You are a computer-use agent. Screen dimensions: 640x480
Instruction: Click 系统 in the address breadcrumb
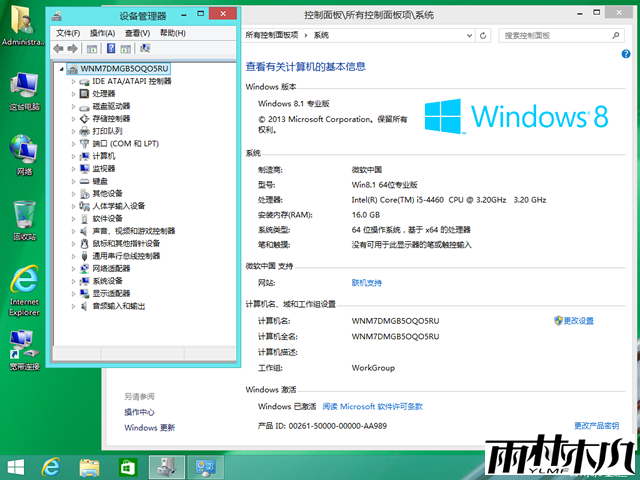tap(321, 35)
